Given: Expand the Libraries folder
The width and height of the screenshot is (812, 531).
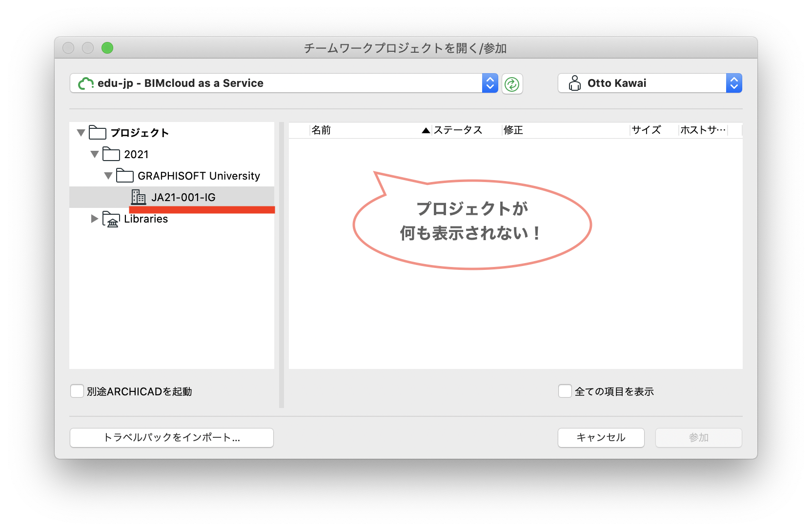Looking at the screenshot, I should point(95,219).
